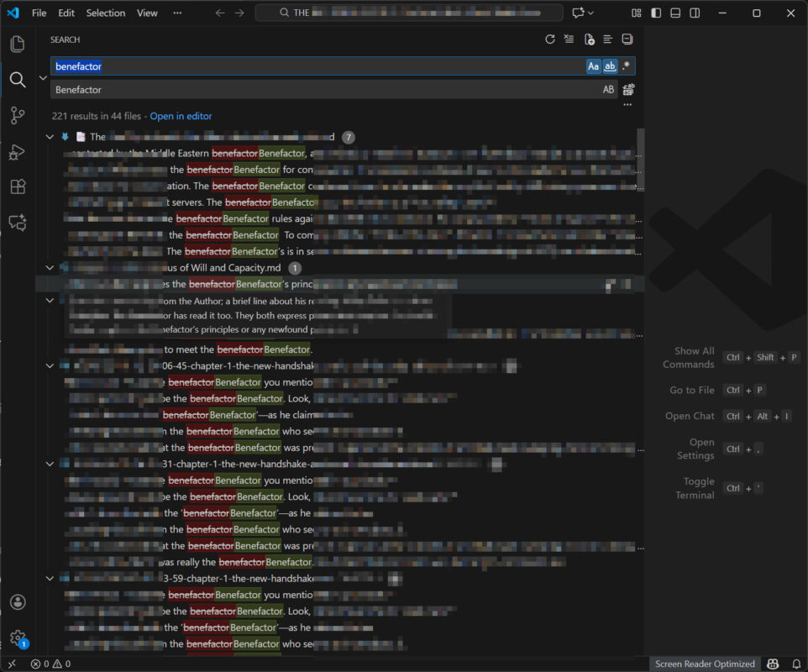Image resolution: width=808 pixels, height=672 pixels.
Task: Open Copilot chat icon in title bar
Action: (578, 13)
